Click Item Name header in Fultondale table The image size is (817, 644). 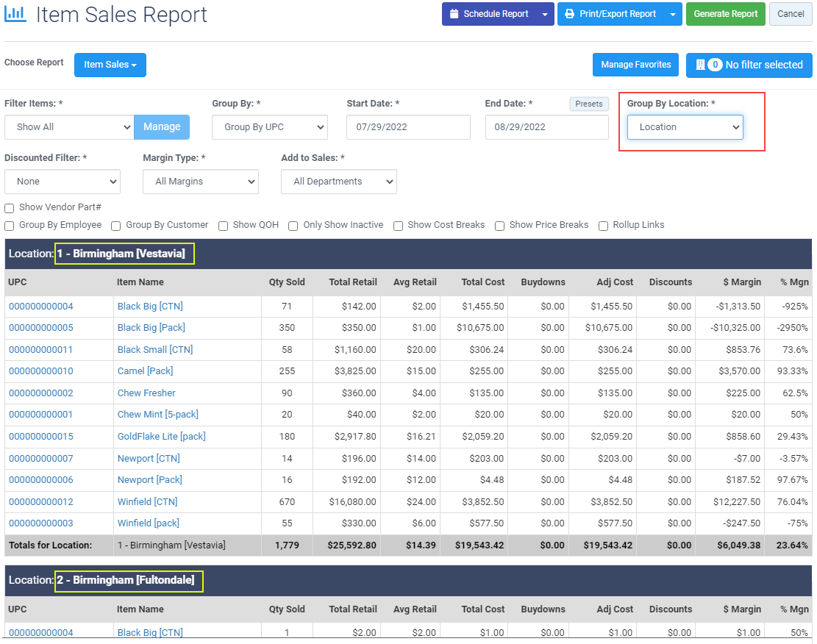click(x=140, y=609)
